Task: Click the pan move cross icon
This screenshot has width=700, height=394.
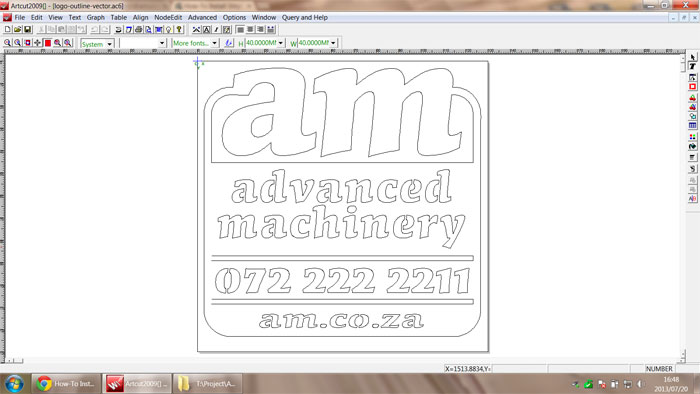Action: [38, 43]
